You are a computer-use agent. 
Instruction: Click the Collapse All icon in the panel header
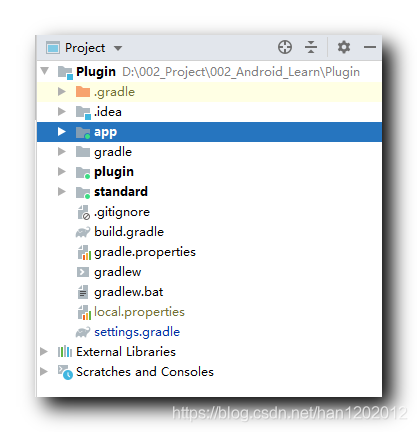311,47
